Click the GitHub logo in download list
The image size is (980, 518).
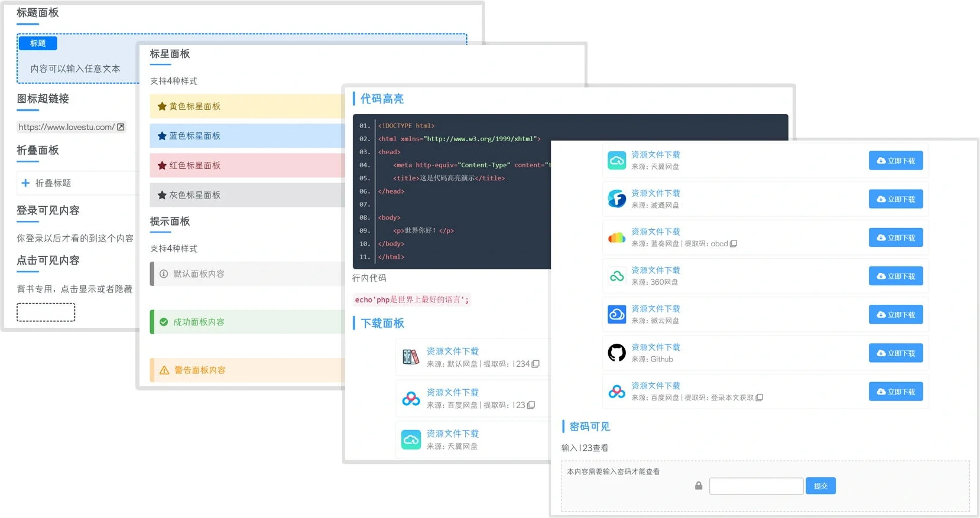click(616, 353)
